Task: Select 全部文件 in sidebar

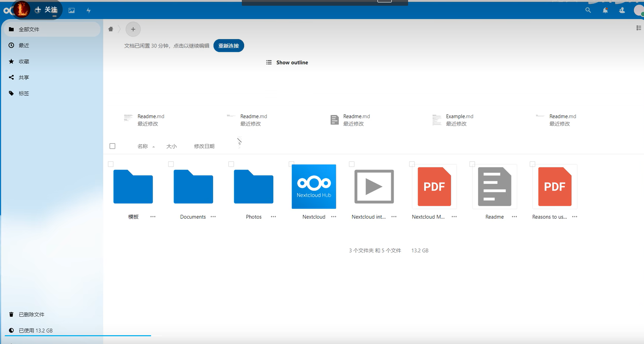Action: pos(52,29)
